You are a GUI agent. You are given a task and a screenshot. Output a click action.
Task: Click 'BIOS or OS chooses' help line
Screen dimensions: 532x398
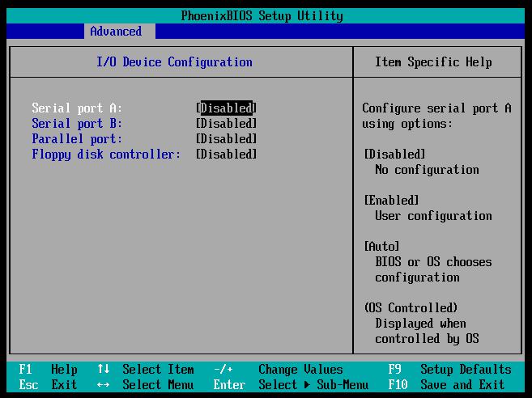[433, 262]
